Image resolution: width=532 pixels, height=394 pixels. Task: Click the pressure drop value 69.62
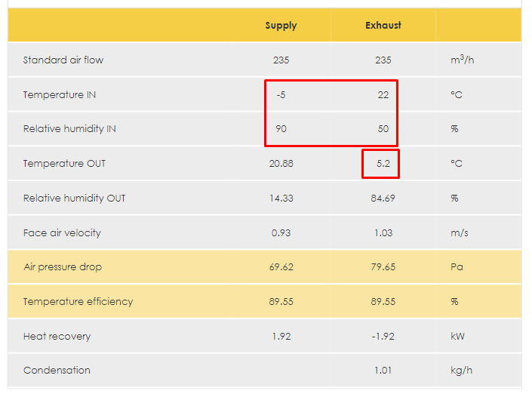281,267
